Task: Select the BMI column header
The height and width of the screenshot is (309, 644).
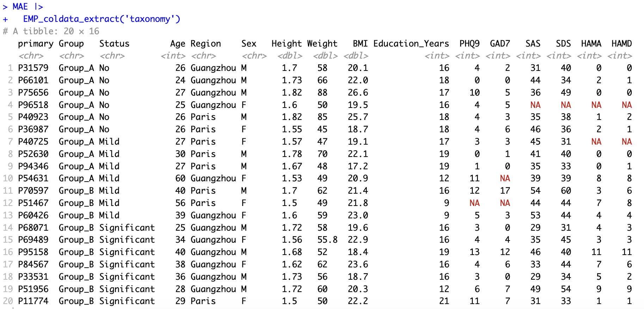Action: point(360,44)
